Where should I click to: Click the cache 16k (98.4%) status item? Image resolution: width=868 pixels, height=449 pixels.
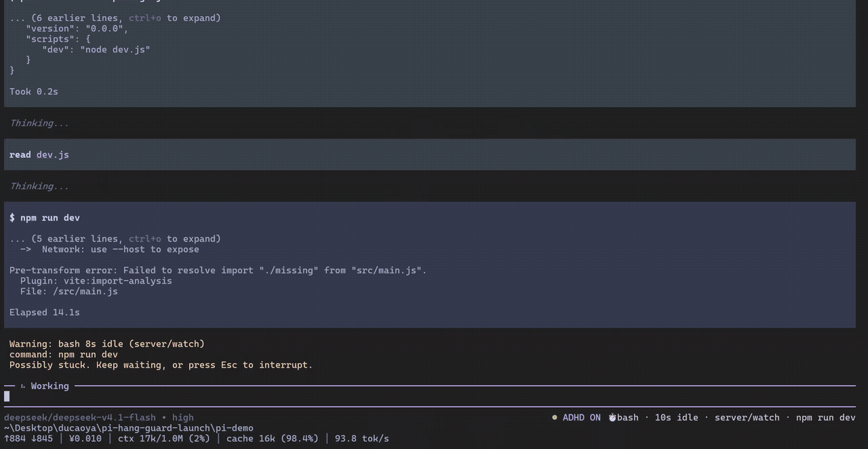272,439
